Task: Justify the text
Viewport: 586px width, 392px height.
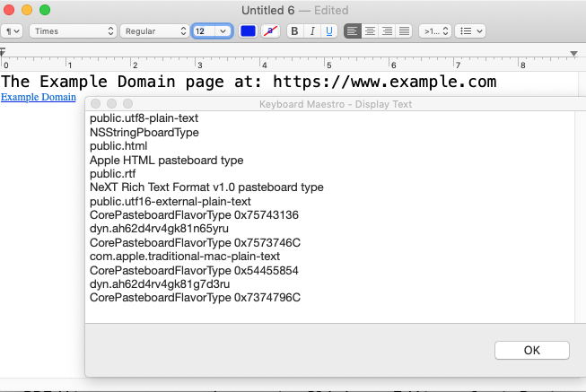Action: [x=404, y=31]
